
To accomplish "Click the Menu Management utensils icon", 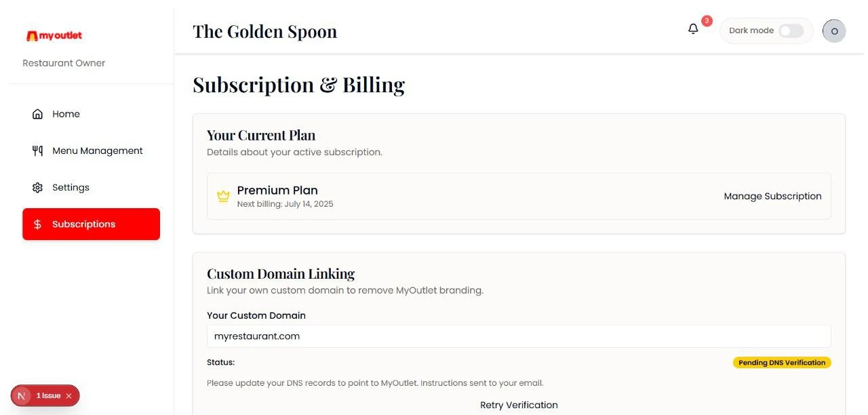I will [38, 151].
